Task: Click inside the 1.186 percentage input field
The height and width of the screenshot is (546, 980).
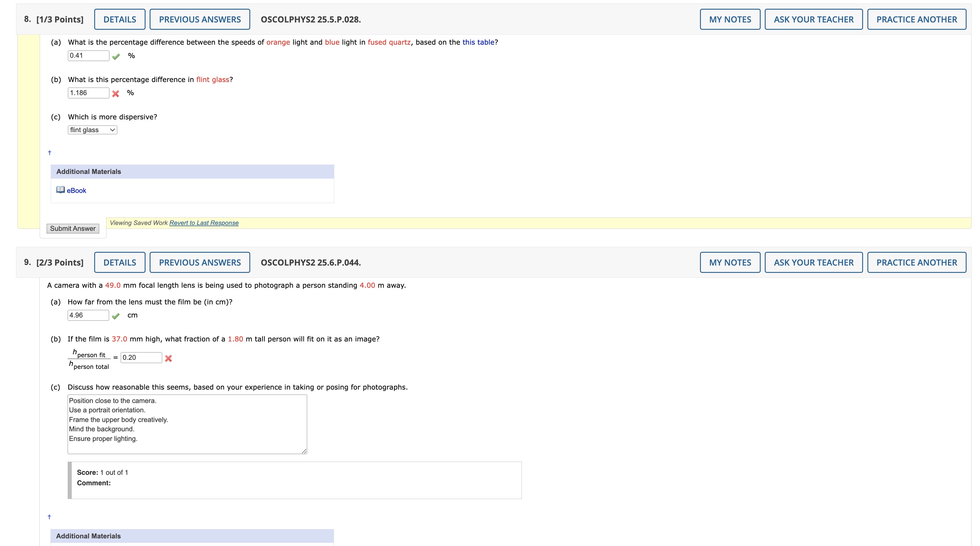Action: coord(88,93)
